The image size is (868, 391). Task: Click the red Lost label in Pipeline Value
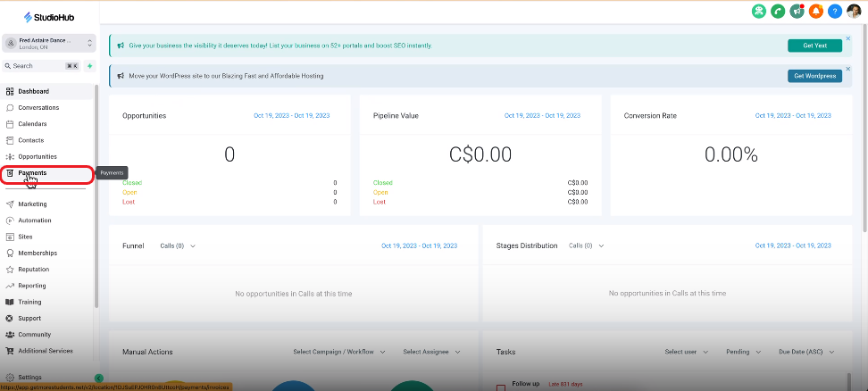coord(380,202)
